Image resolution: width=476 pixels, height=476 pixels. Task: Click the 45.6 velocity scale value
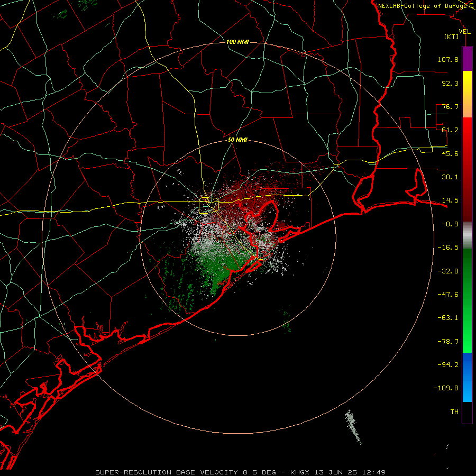450,153
